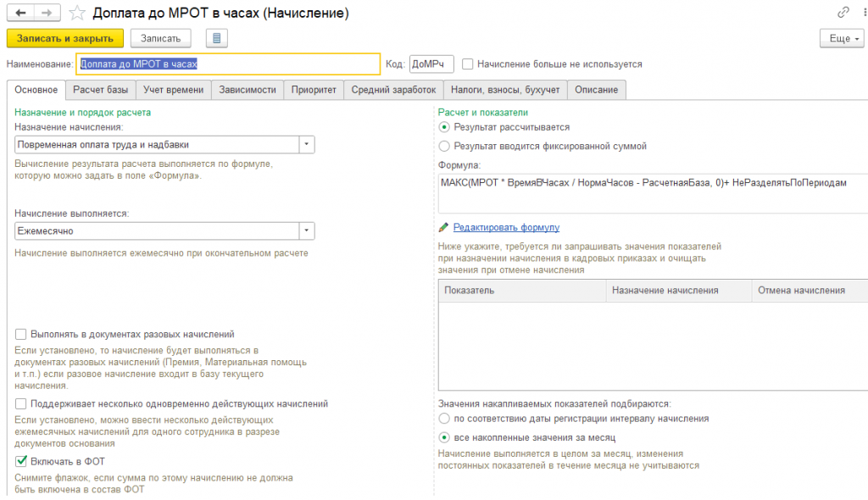Uncheck Включать в ФОТ
This screenshot has height=500, width=868.
[x=21, y=461]
